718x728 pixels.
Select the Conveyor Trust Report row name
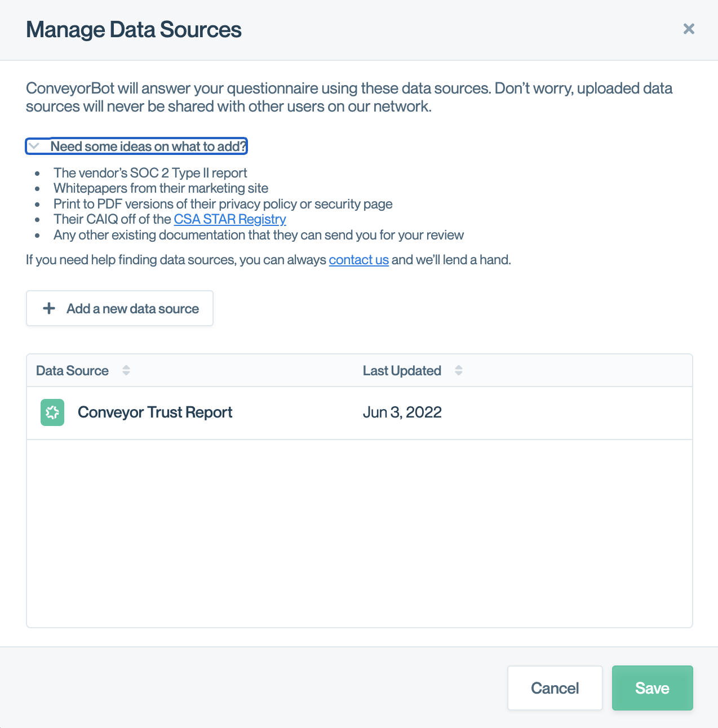155,412
